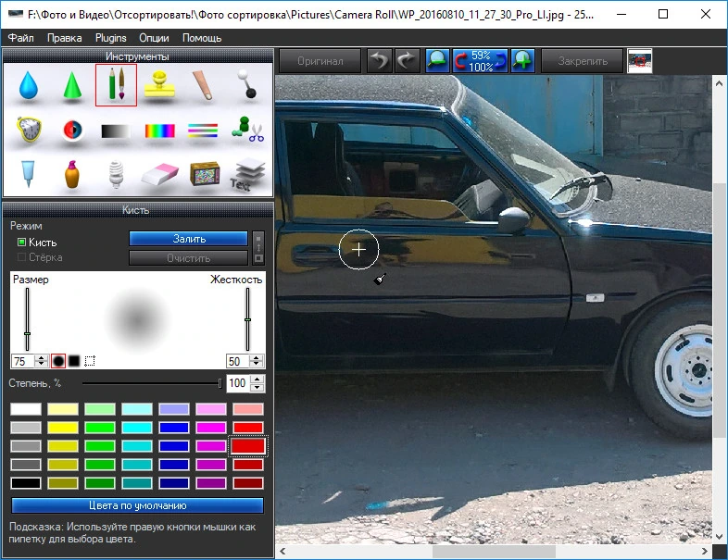Open the Файл menu
This screenshot has width=728, height=560.
(21, 38)
